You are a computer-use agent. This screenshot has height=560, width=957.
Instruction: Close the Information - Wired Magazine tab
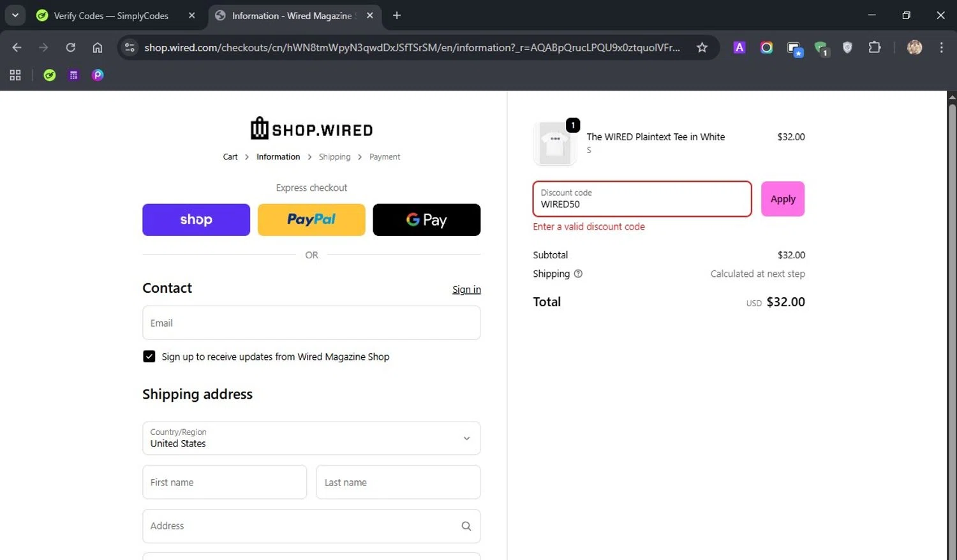tap(369, 15)
